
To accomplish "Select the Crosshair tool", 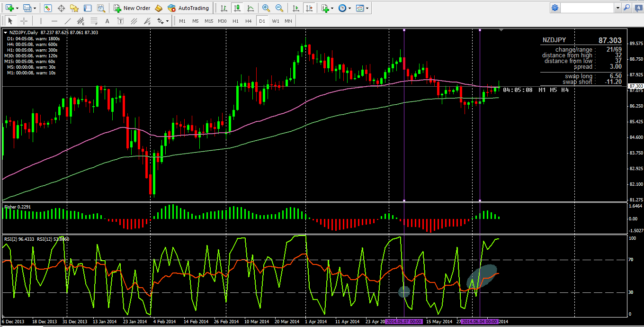I will coord(24,21).
